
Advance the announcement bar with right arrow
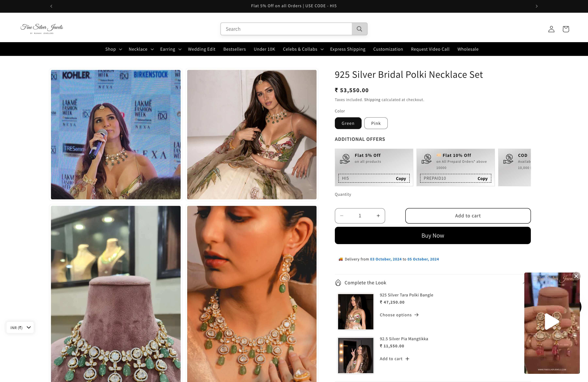tap(537, 6)
